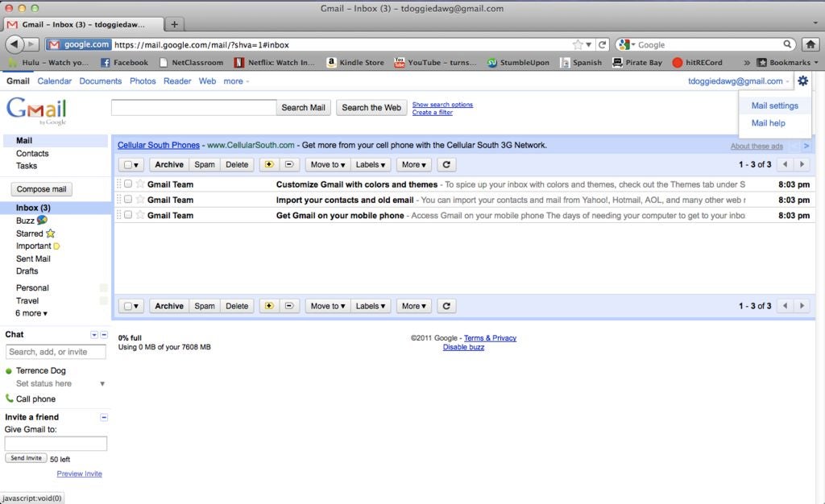Open Labels dropdown in top toolbar
The width and height of the screenshot is (825, 504).
coord(371,164)
